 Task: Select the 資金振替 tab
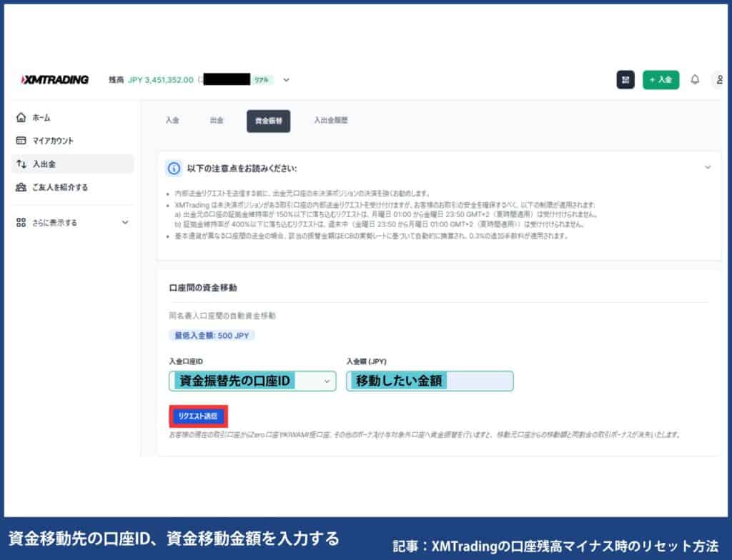pos(269,121)
